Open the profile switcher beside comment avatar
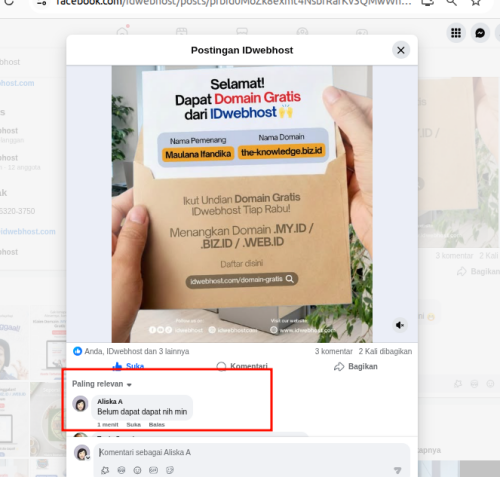 pyautogui.click(x=88, y=458)
